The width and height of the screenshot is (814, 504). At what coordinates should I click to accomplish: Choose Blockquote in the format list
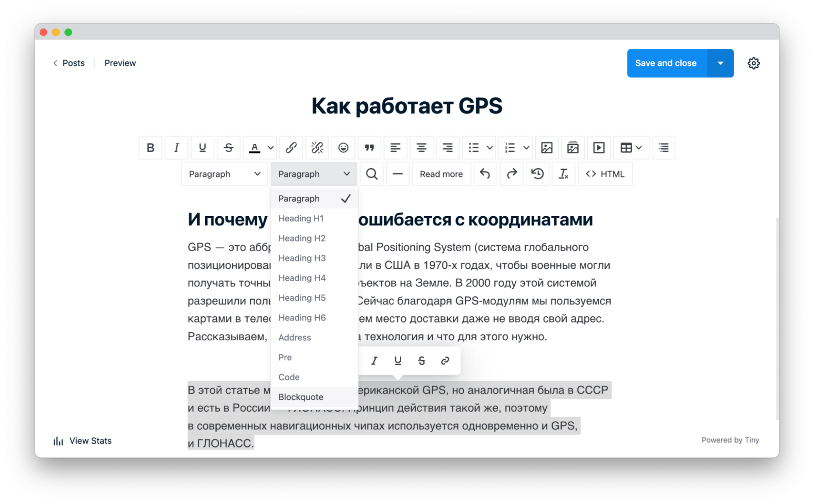301,397
